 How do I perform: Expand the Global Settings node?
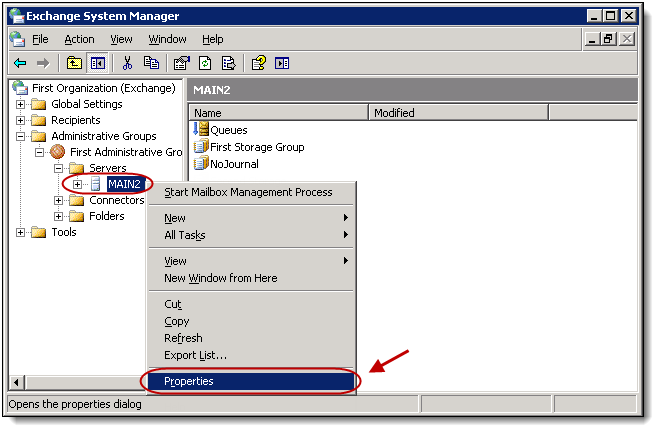click(20, 104)
